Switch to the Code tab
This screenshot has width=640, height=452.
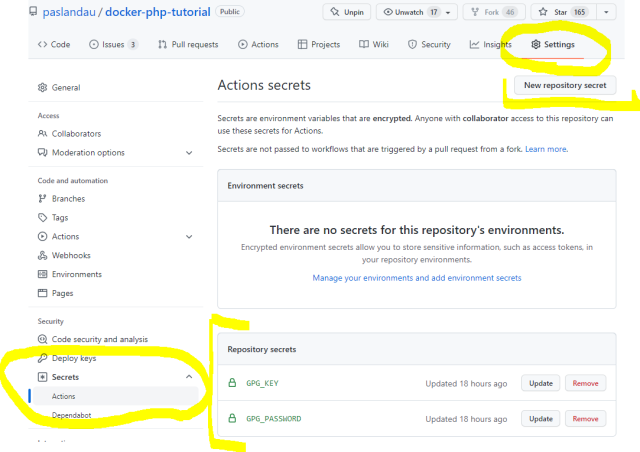tap(54, 45)
